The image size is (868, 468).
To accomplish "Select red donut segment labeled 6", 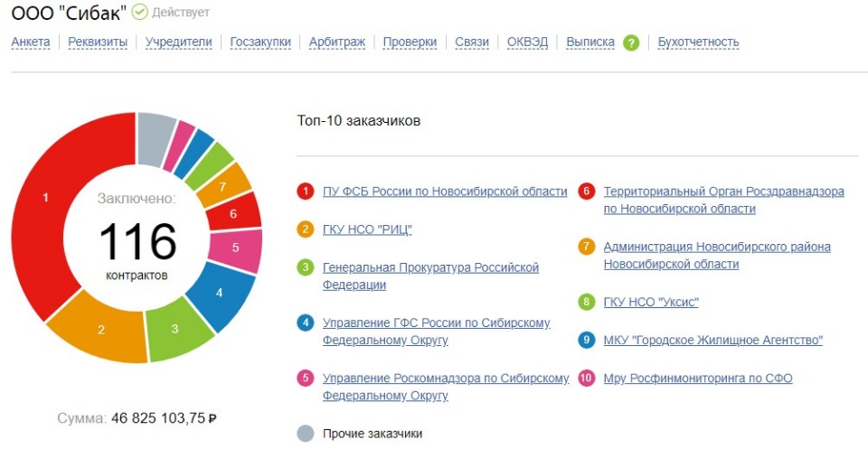I will tap(233, 213).
